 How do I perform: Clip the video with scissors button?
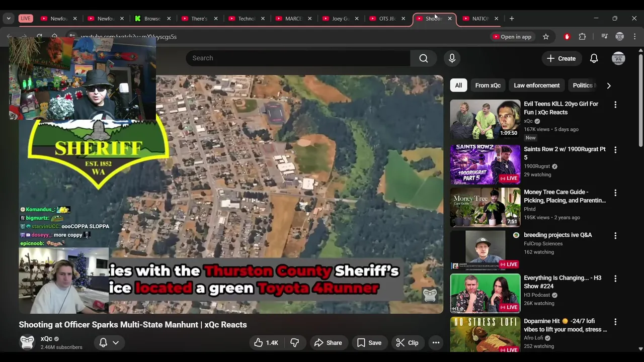407,343
